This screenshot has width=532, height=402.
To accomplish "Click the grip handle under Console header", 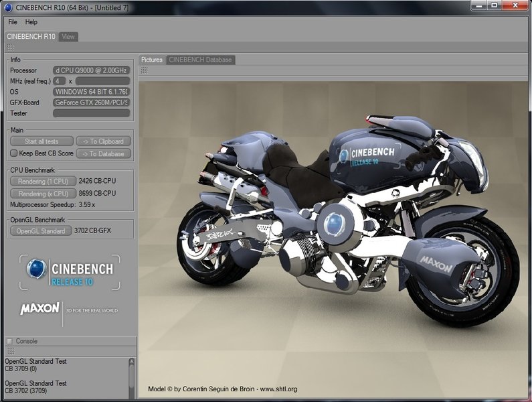I will (x=10, y=351).
